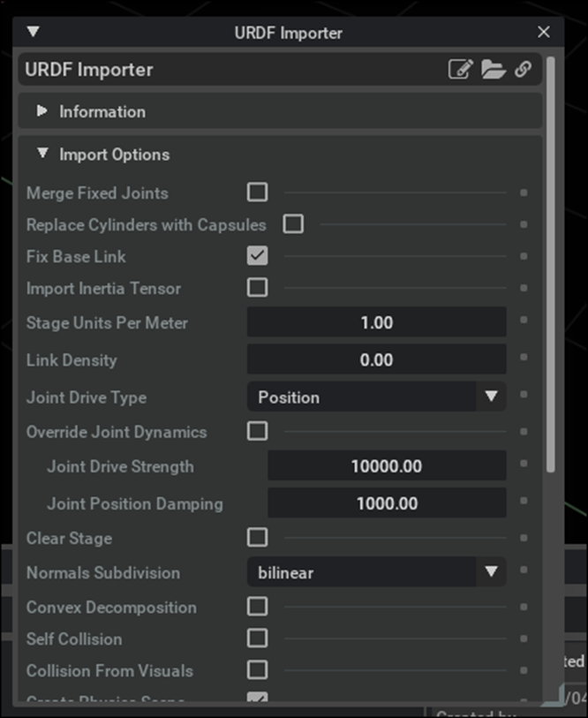Image resolution: width=588 pixels, height=718 pixels.
Task: Open the Normals Subdivision bilinear dropdown
Action: 376,572
